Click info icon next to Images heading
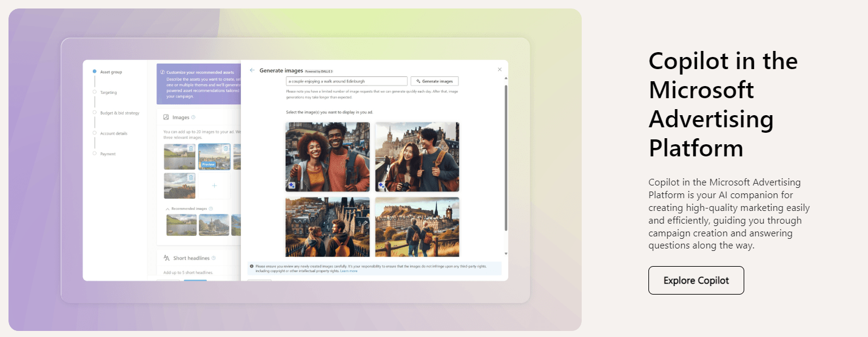This screenshot has width=868, height=337. click(x=193, y=118)
